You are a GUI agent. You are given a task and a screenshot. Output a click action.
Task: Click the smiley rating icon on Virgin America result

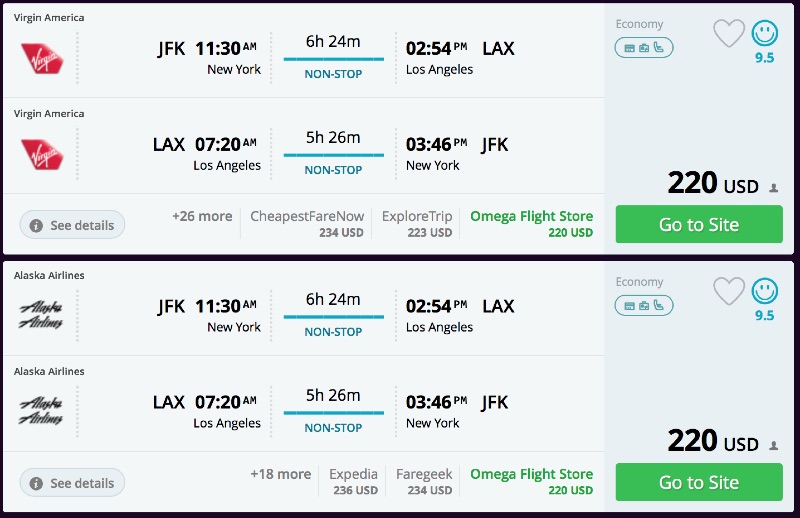(765, 33)
